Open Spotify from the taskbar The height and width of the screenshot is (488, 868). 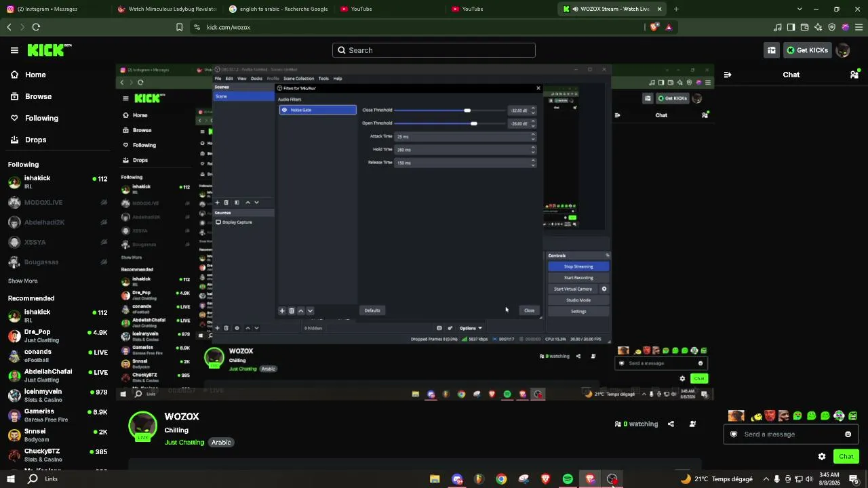pyautogui.click(x=568, y=479)
